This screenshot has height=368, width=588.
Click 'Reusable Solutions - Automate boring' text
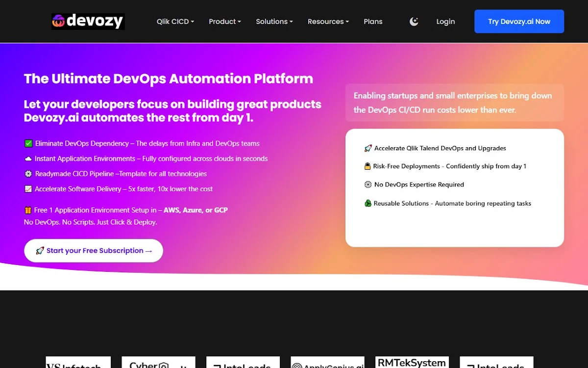pos(452,204)
